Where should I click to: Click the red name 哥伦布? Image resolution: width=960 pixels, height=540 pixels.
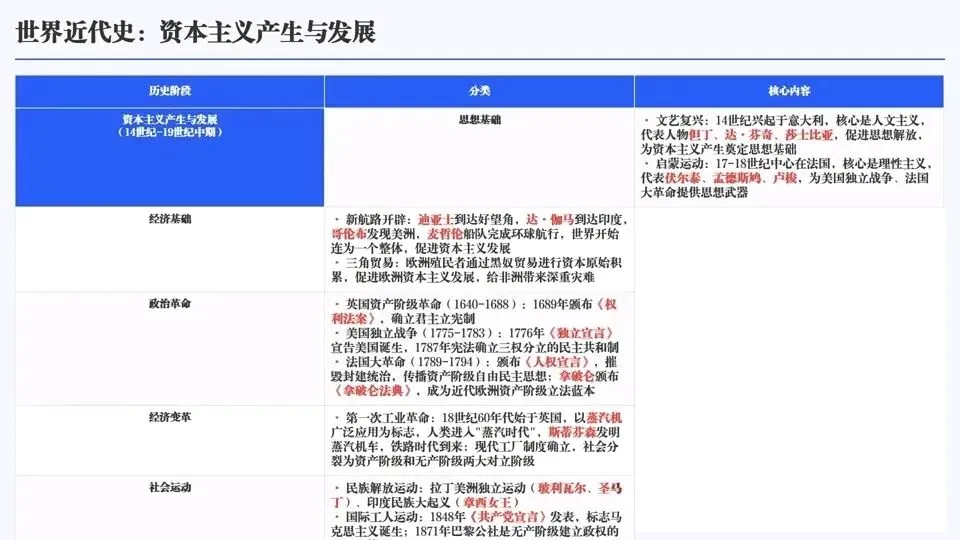[x=349, y=234]
